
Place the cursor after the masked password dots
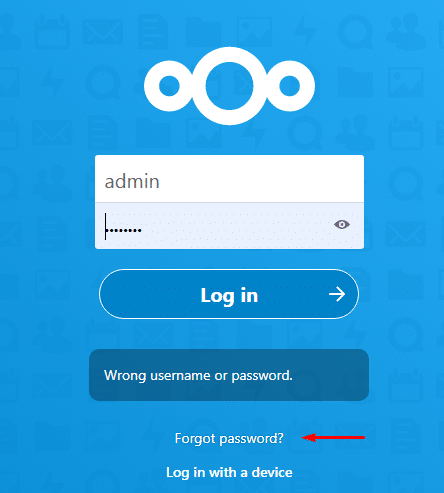coord(143,230)
